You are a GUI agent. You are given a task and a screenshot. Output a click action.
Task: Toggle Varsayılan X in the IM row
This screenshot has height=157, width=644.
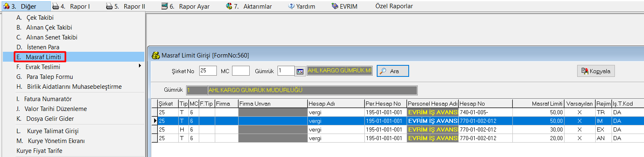click(x=580, y=121)
